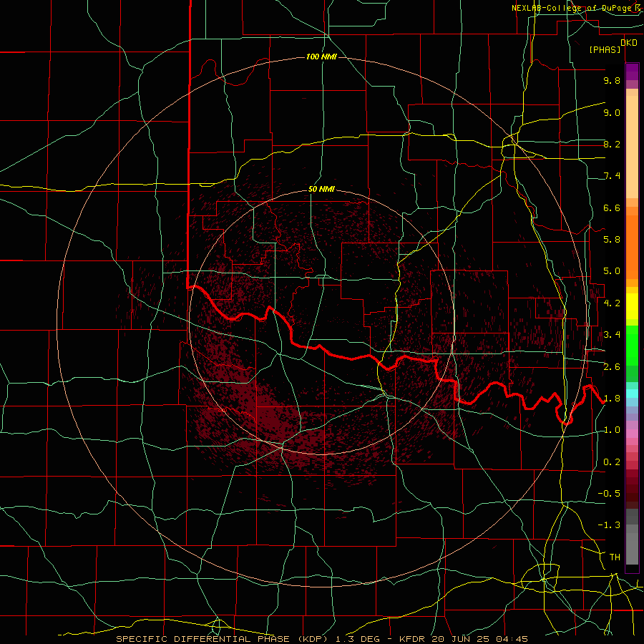
Task: Pick the 7.4 legend value
Action: click(x=612, y=176)
